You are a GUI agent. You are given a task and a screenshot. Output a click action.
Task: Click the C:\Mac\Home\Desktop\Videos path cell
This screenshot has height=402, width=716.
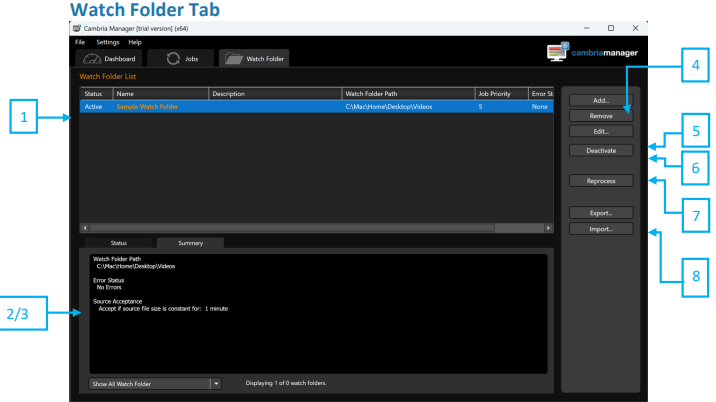[x=389, y=106]
